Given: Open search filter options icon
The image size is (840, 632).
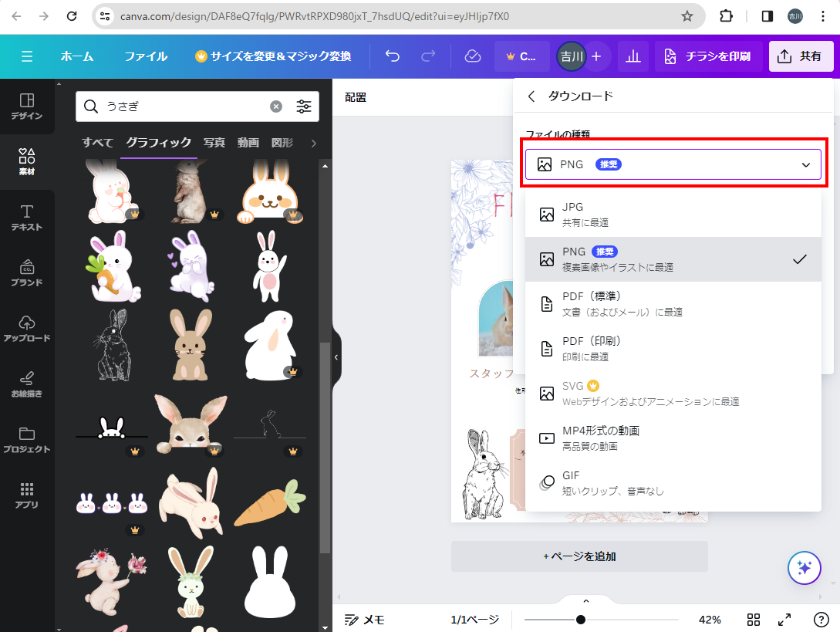Looking at the screenshot, I should (304, 106).
